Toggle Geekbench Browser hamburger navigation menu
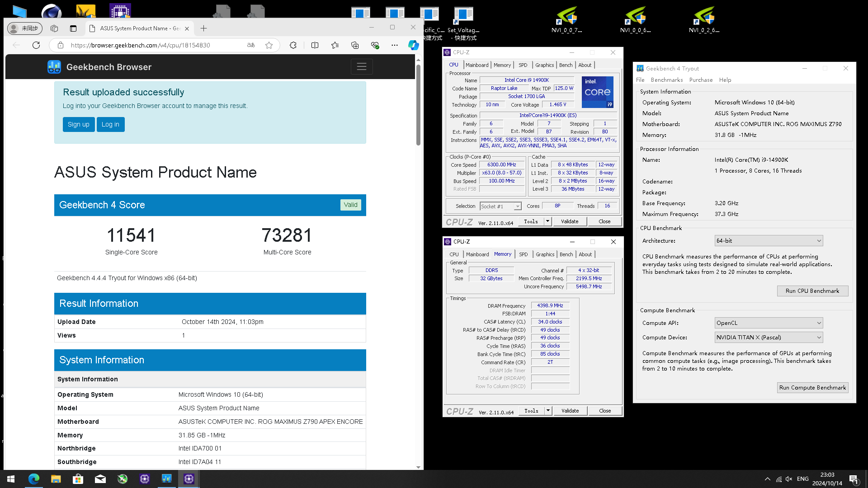This screenshot has width=868, height=488. coord(362,67)
